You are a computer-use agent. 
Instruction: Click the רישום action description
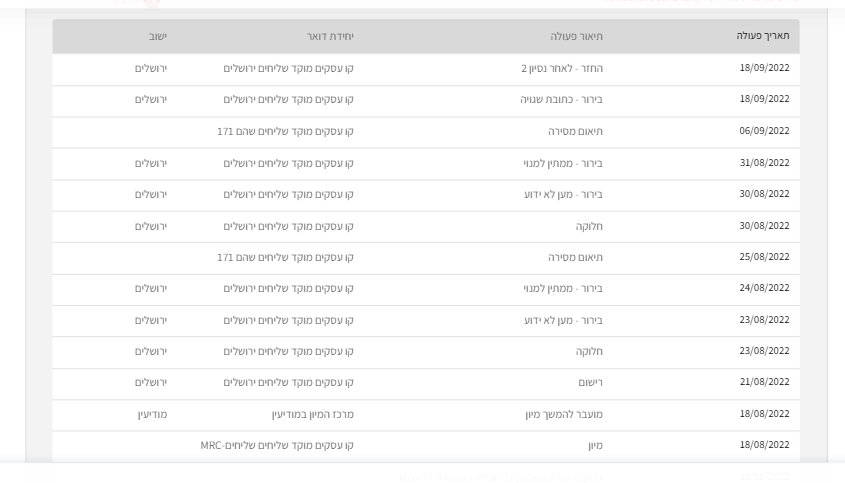click(590, 383)
